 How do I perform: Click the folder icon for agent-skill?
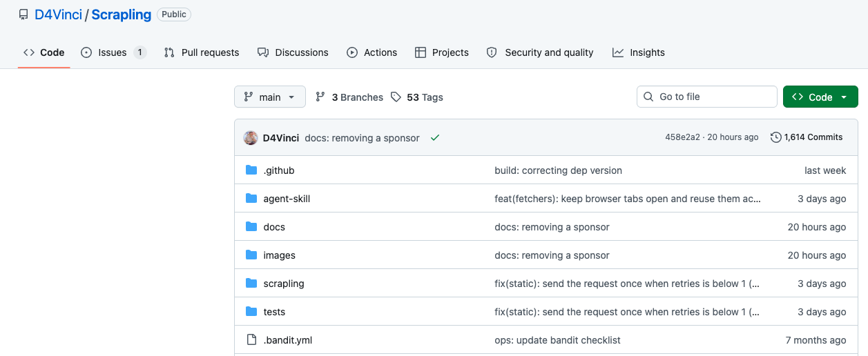[x=251, y=199]
